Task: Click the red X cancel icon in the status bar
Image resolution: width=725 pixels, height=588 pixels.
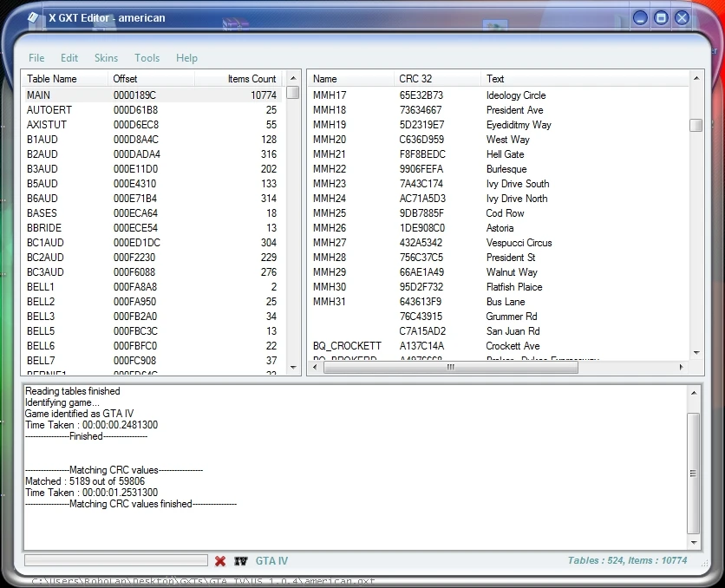Action: (220, 560)
